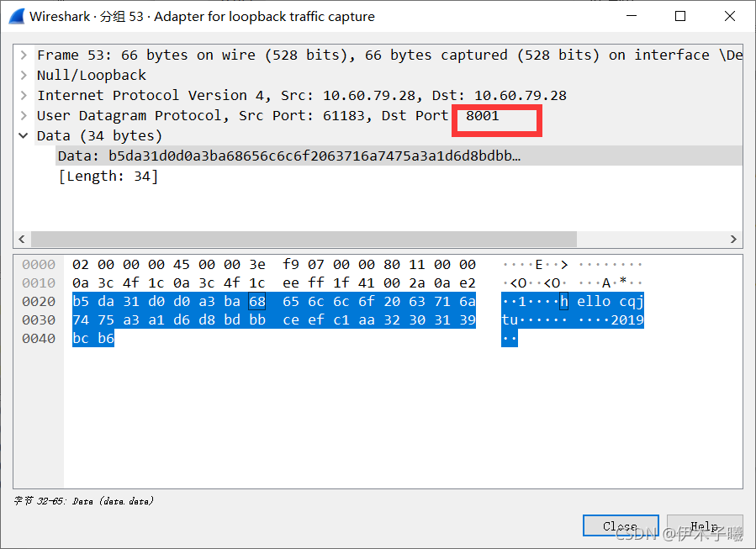Click the Help button
Screen dimensions: 756x549
pos(705,525)
